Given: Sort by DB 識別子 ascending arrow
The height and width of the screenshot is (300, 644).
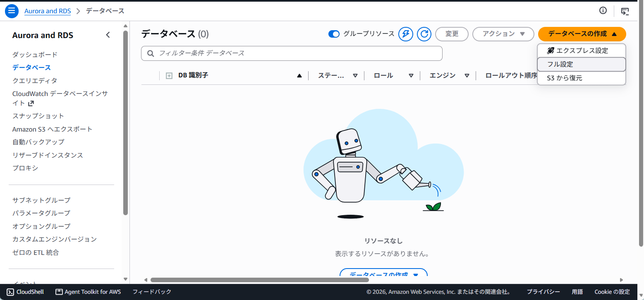Looking at the screenshot, I should [x=299, y=76].
